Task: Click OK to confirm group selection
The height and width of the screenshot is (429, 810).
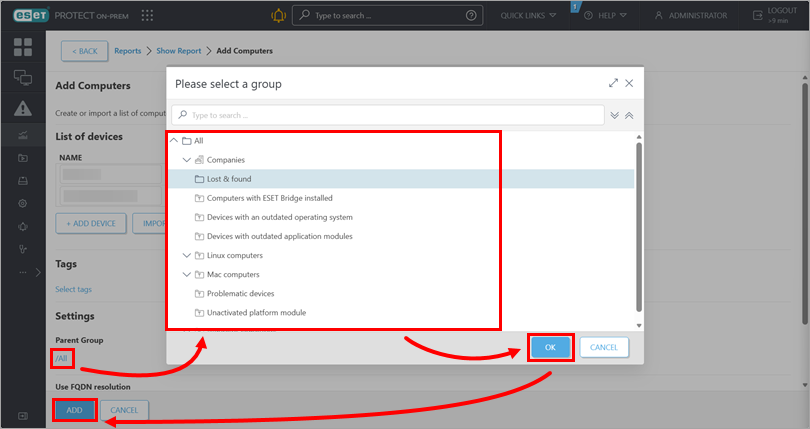Action: [x=550, y=347]
